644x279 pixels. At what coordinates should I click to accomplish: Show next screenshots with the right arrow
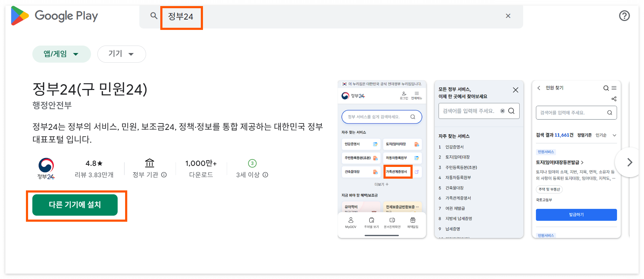coord(629,162)
